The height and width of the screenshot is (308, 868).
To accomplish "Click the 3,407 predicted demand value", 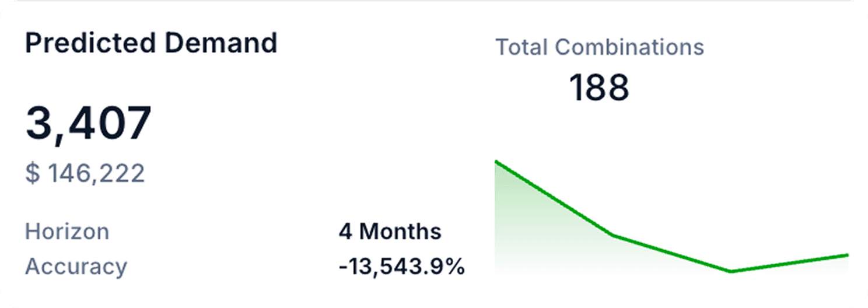I will point(88,124).
